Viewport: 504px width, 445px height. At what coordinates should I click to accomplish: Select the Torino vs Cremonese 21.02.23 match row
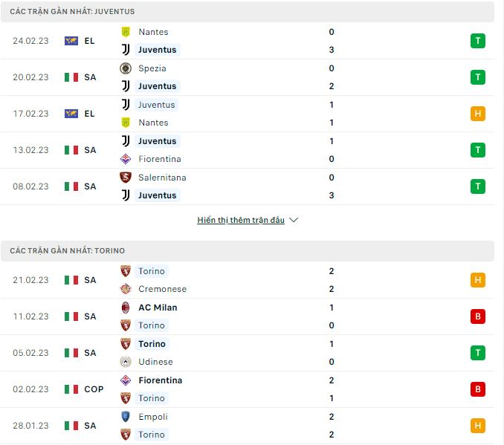[x=248, y=280]
